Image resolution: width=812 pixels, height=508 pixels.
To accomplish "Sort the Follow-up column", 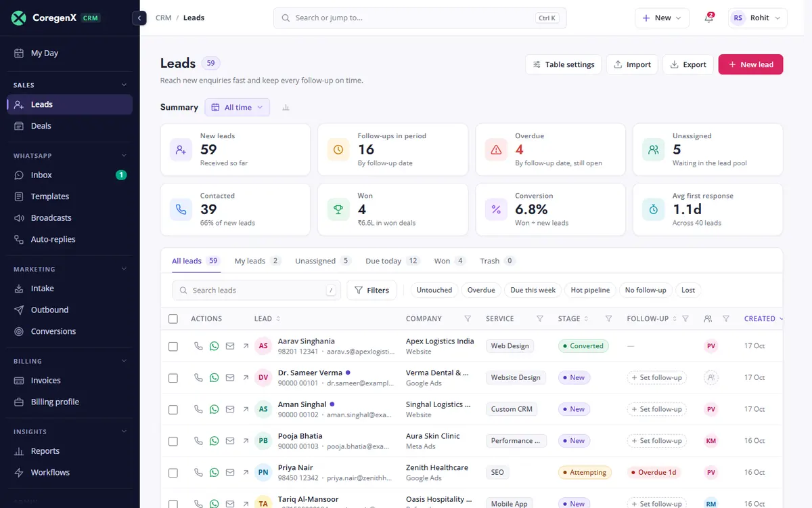I will (674, 318).
